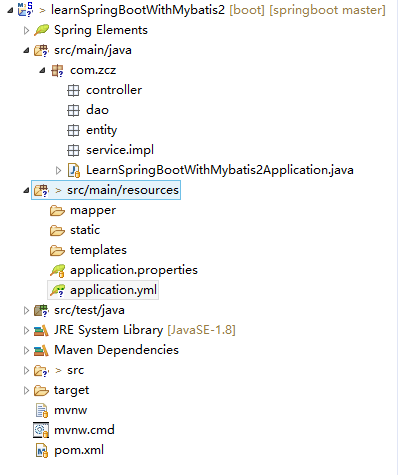Select the static folder label
Viewport: 398px width, 475px height.
coord(85,230)
